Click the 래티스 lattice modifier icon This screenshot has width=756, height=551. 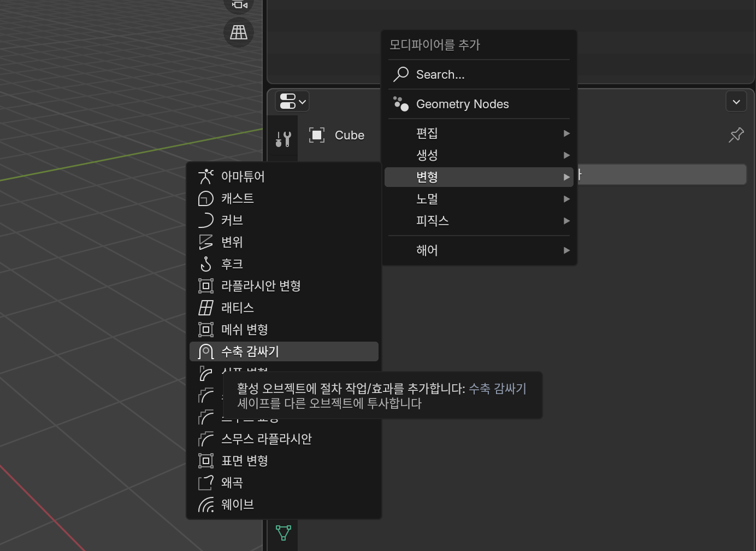[x=206, y=308]
